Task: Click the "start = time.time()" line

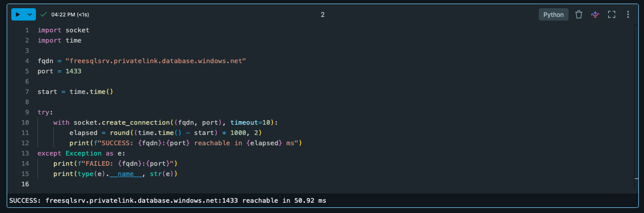Action: (x=75, y=92)
